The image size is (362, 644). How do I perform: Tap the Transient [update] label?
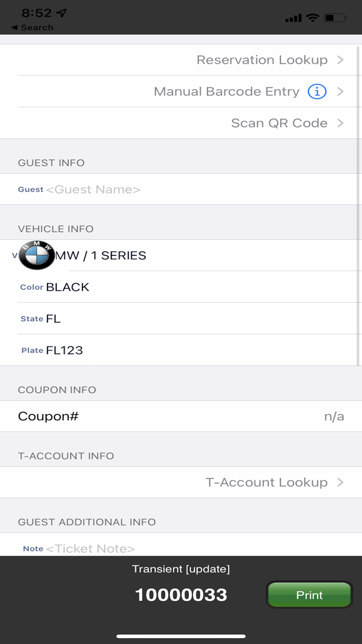(x=181, y=568)
